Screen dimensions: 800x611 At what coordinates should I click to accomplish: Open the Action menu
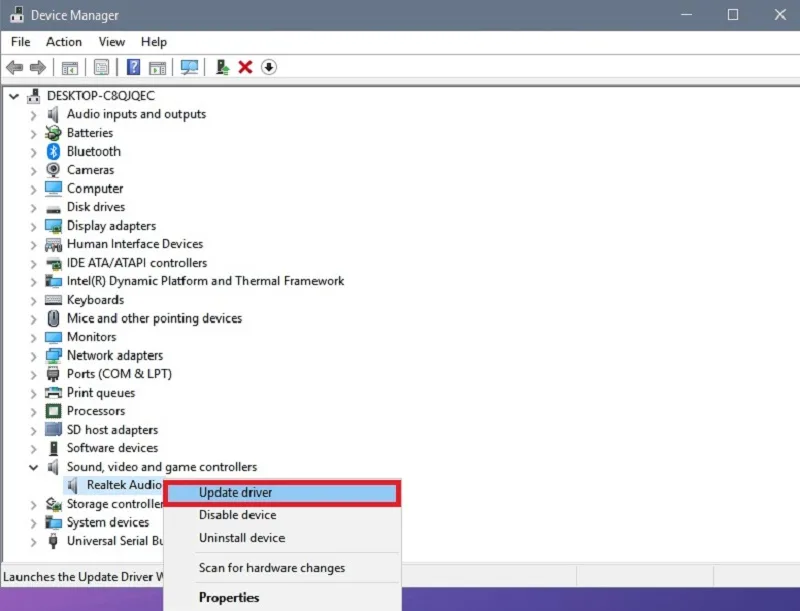tap(64, 42)
